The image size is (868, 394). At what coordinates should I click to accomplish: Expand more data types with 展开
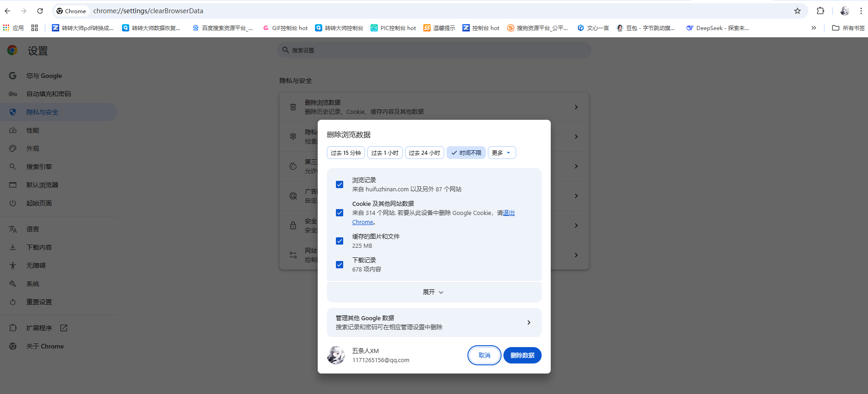point(434,292)
